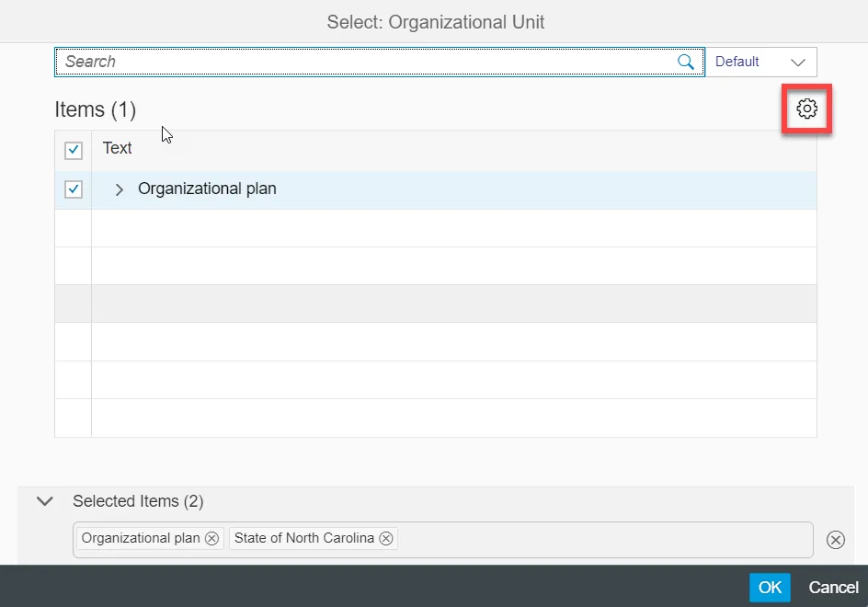Viewport: 868px width, 607px height.
Task: Click the Selected Items (2) heading
Action: click(x=138, y=501)
